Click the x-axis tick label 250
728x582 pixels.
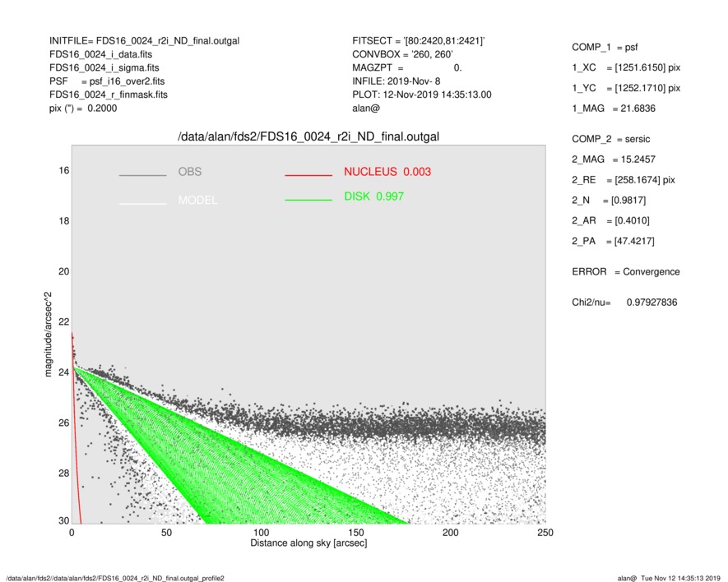(545, 533)
